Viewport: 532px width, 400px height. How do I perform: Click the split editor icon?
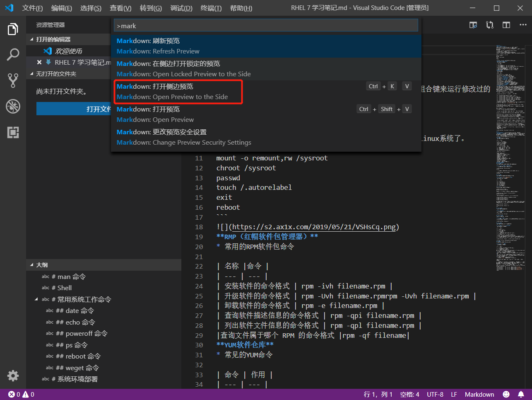coord(506,25)
